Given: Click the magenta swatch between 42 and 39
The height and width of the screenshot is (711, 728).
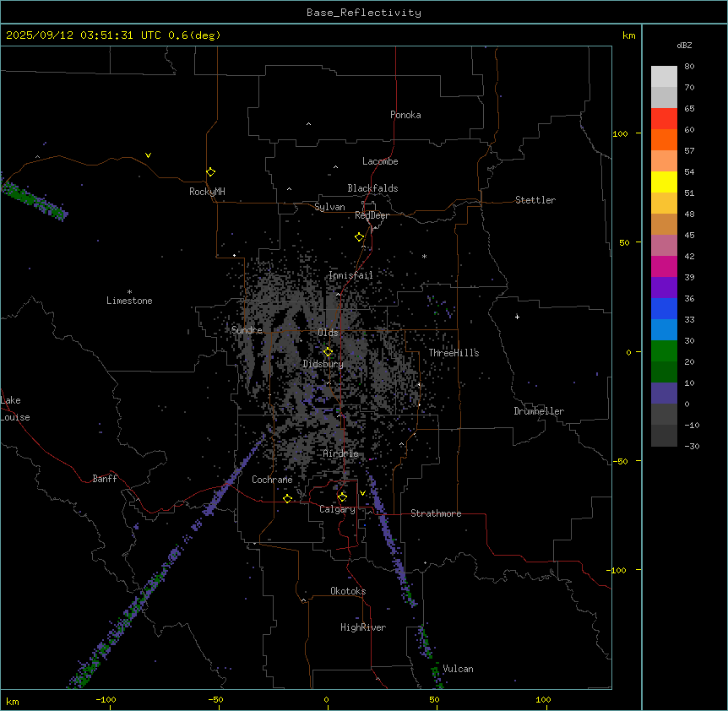Looking at the screenshot, I should click(664, 267).
